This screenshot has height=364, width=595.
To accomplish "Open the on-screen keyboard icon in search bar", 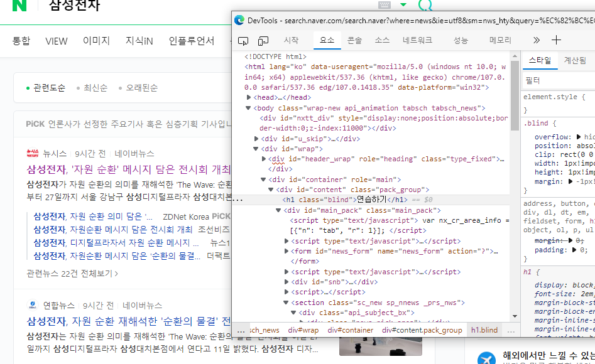I will [x=385, y=5].
